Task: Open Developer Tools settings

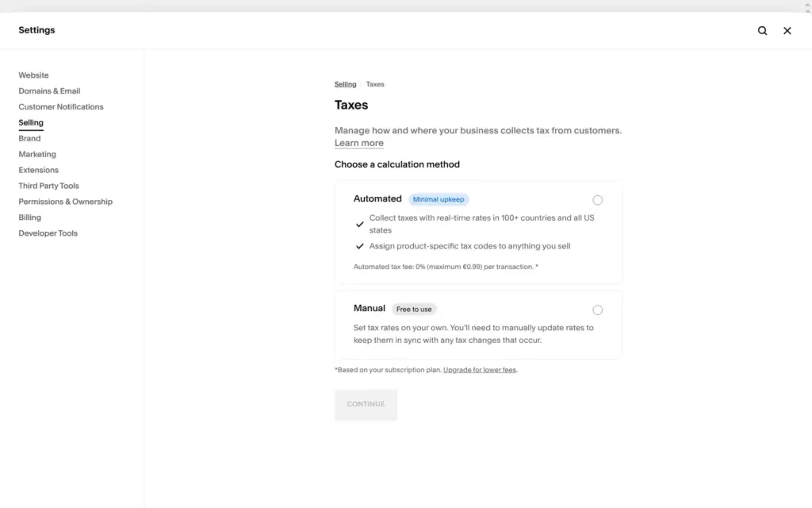Action: click(x=48, y=233)
